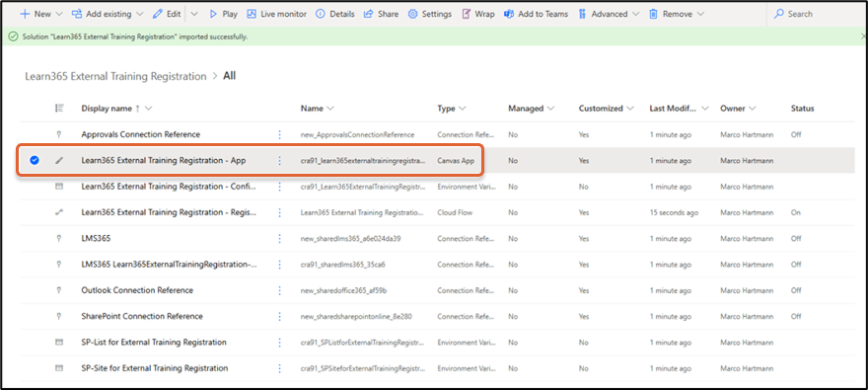Open the Advanced menu

(609, 14)
